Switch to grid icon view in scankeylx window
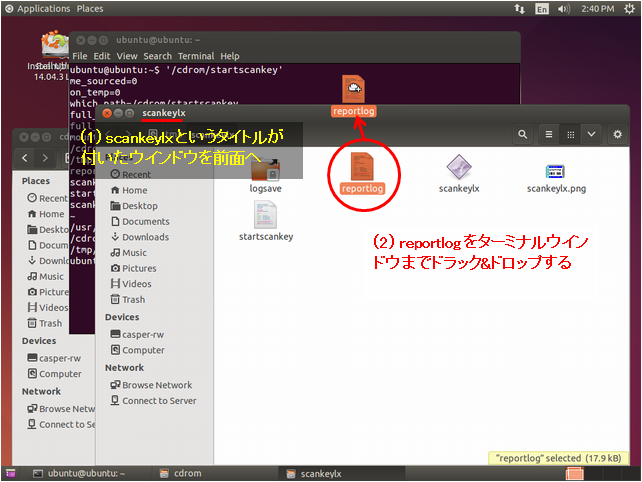 (x=570, y=134)
